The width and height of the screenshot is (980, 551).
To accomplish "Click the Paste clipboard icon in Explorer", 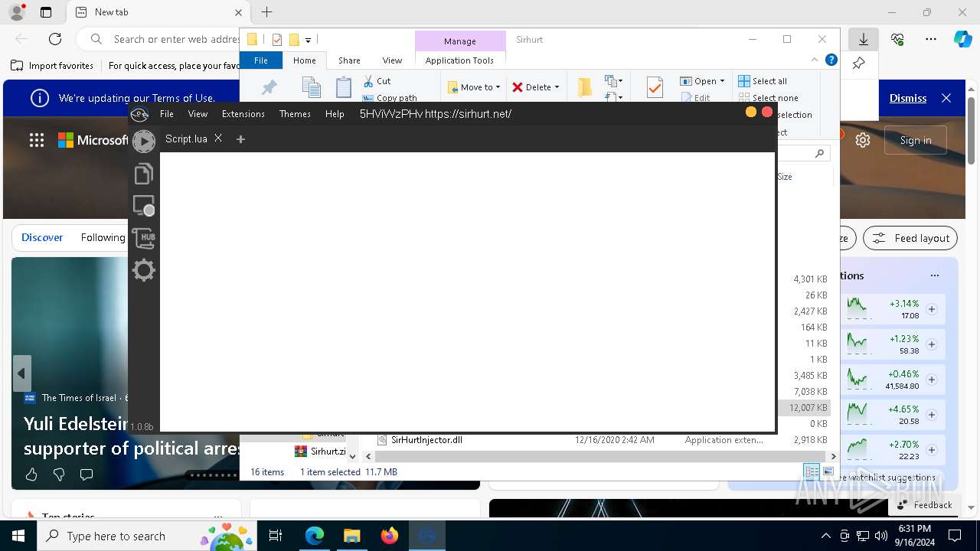I will coord(344,87).
